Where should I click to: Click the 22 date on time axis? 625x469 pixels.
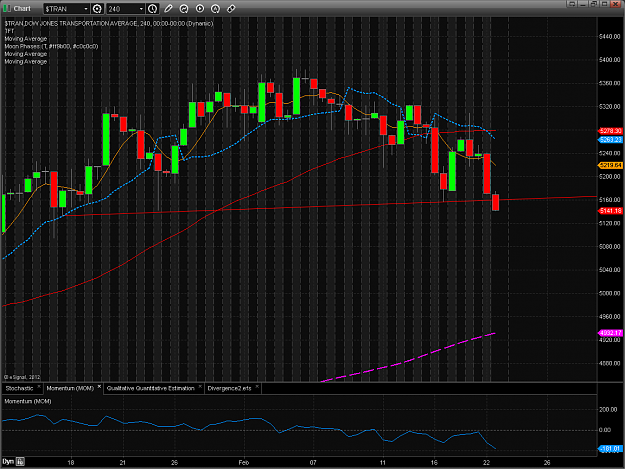486,463
